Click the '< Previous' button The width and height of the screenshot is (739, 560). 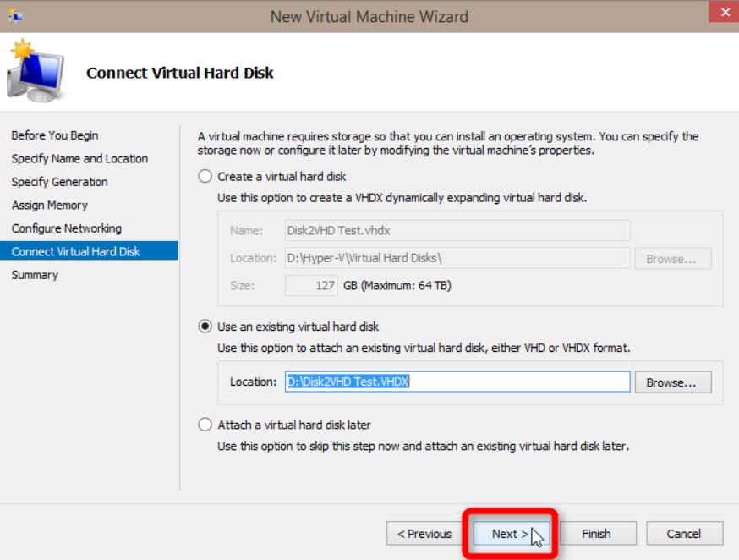(424, 534)
